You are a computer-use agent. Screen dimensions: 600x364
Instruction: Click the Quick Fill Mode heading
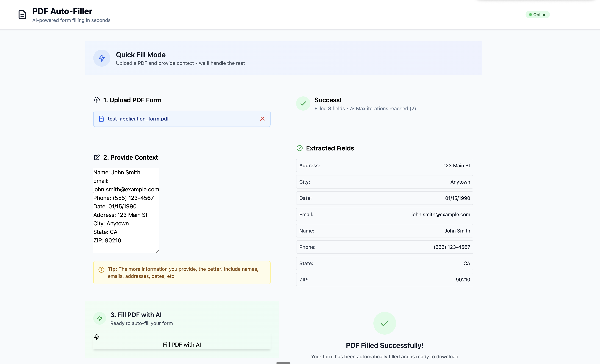pos(140,55)
